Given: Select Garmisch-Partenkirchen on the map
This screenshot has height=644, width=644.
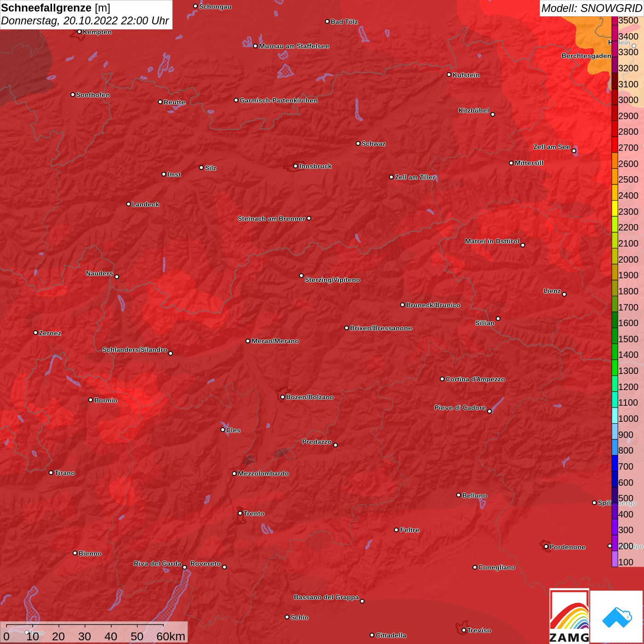Looking at the screenshot, I should tap(279, 100).
